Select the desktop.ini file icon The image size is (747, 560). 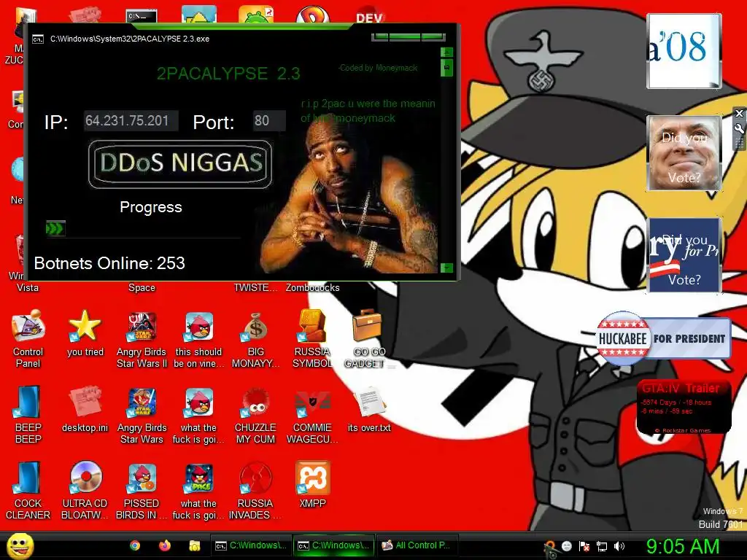(x=85, y=410)
